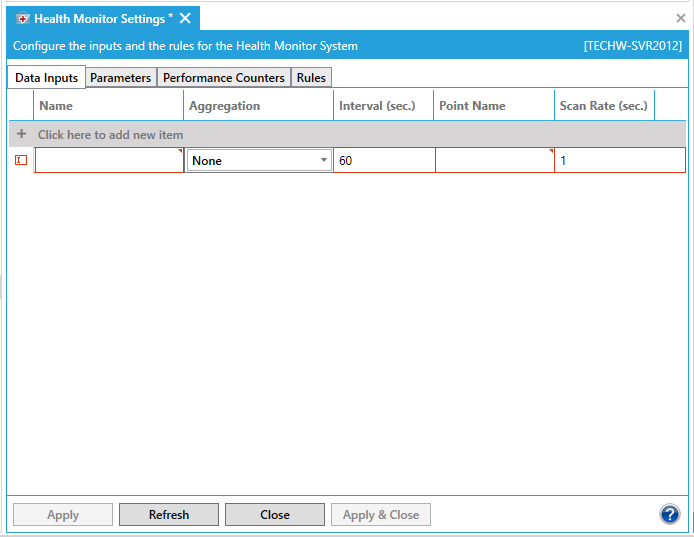
Task: Click the Health Monitor Settings tab icon
Action: (x=23, y=19)
